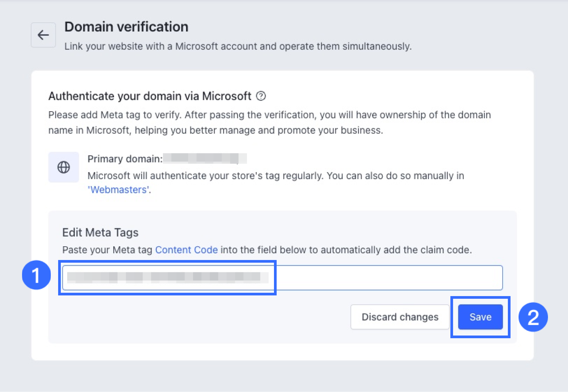Click the 'Paste your Meta tag' instruction text
The height and width of the screenshot is (392, 568).
point(108,250)
